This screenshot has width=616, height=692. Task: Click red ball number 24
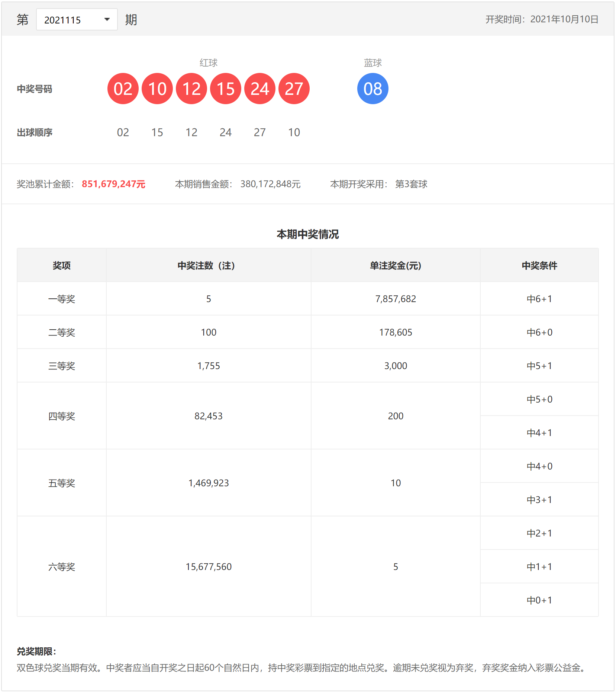(x=259, y=89)
